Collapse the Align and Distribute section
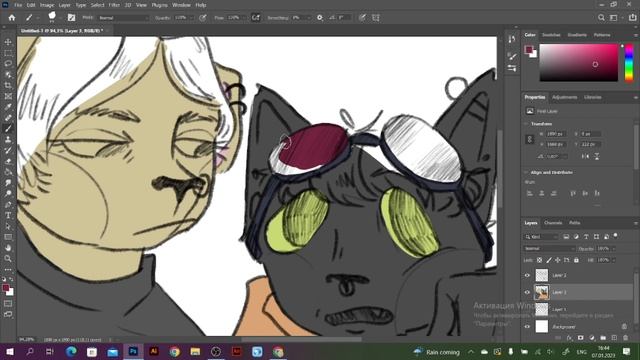The height and width of the screenshot is (360, 640). coord(526,172)
